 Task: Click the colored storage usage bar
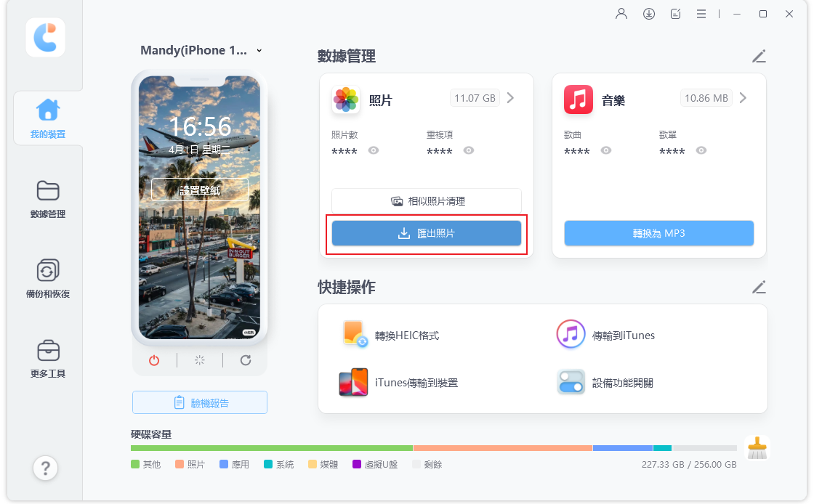point(436,448)
